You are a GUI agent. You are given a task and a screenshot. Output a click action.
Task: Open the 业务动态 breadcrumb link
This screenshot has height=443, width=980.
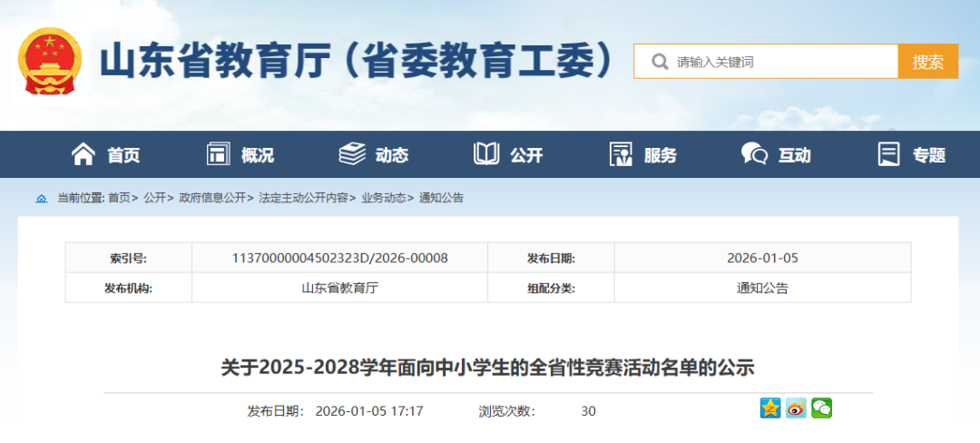383,198
